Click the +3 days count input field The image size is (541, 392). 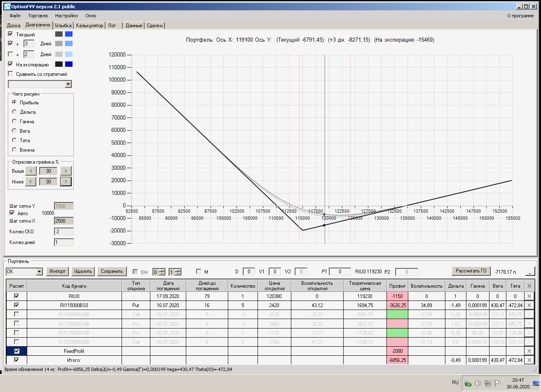tap(28, 43)
